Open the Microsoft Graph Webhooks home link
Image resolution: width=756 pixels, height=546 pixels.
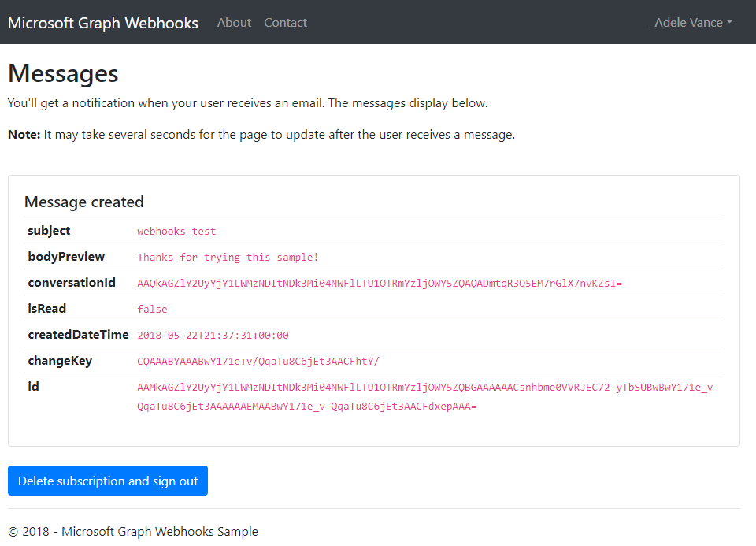(x=102, y=23)
